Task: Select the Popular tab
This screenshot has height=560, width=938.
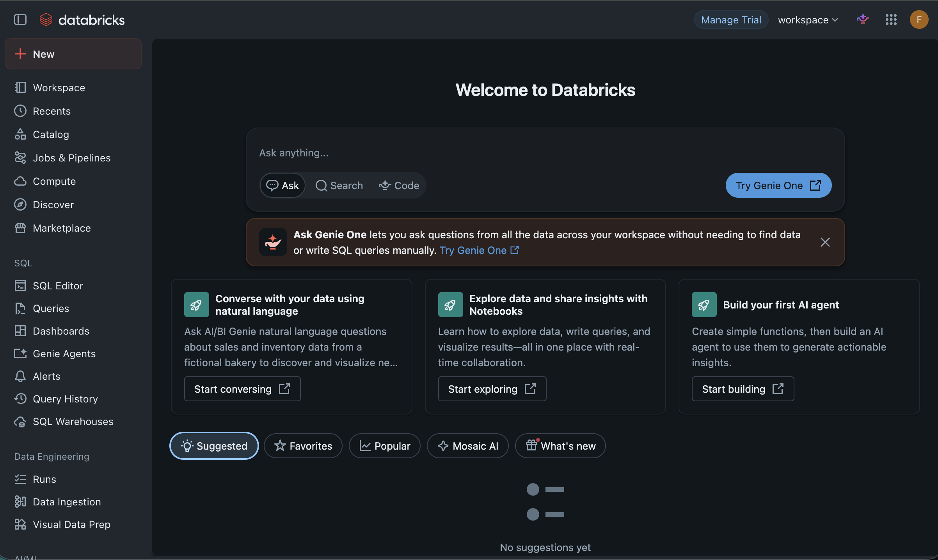Action: click(385, 446)
